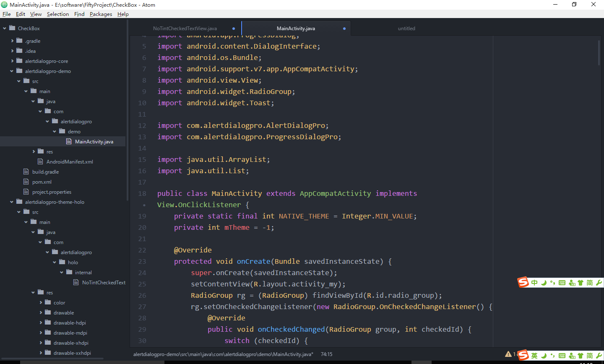This screenshot has height=364, width=604.
Task: Open the shirt skin icon on 中 Sogou bar
Action: click(x=581, y=283)
